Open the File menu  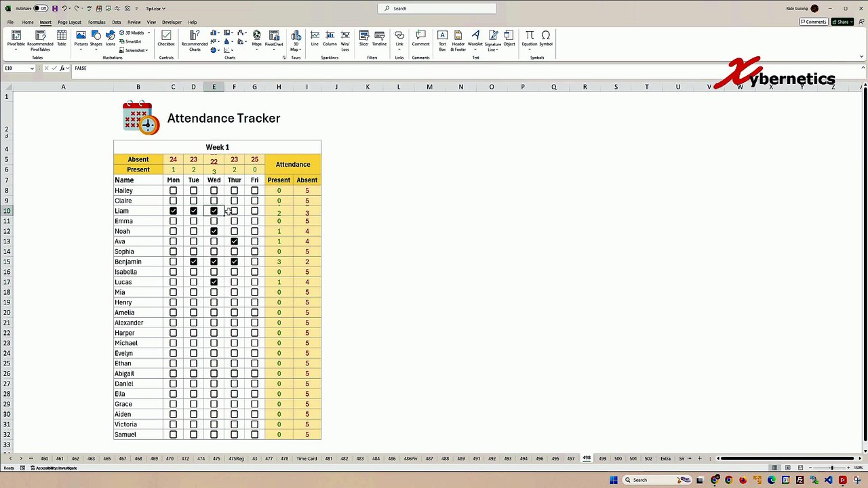(11, 22)
